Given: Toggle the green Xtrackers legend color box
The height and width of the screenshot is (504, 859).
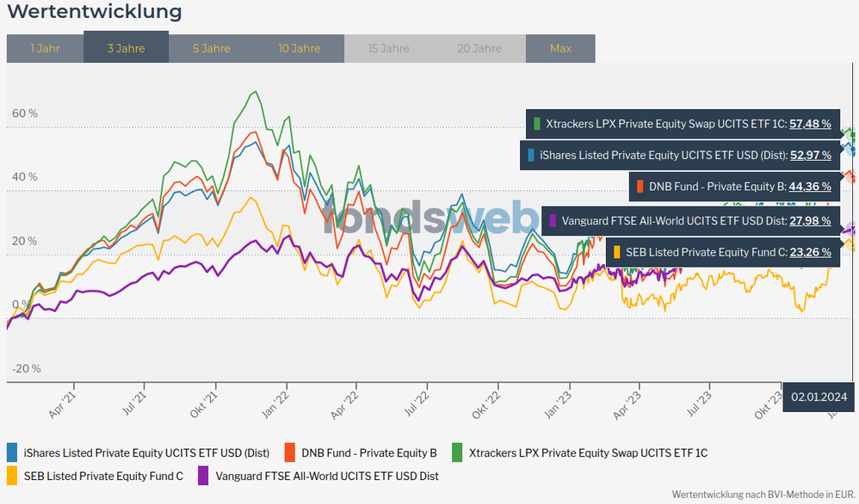Looking at the screenshot, I should pyautogui.click(x=456, y=452).
